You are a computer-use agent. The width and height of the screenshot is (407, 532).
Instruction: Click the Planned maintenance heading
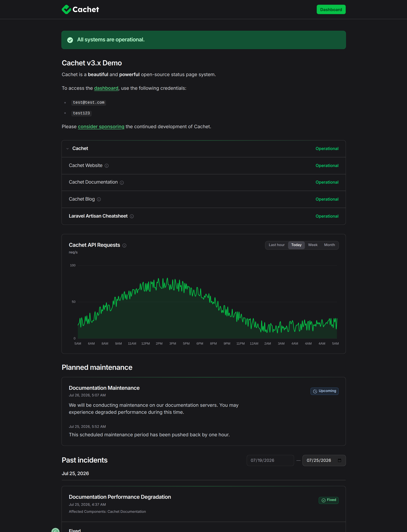pyautogui.click(x=97, y=367)
